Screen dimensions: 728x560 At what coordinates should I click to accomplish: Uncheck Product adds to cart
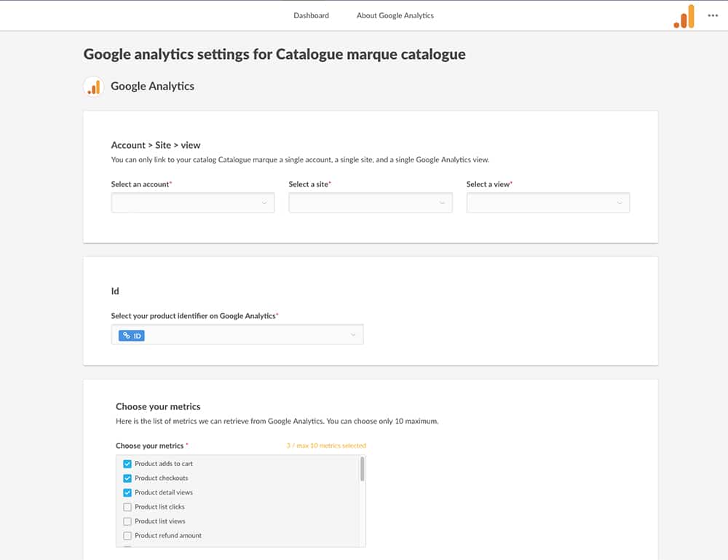point(127,464)
